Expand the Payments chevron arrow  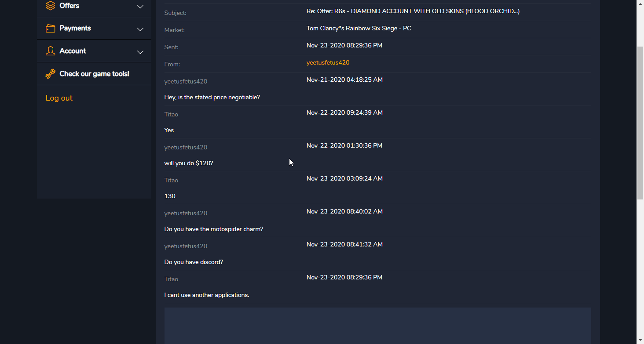140,29
